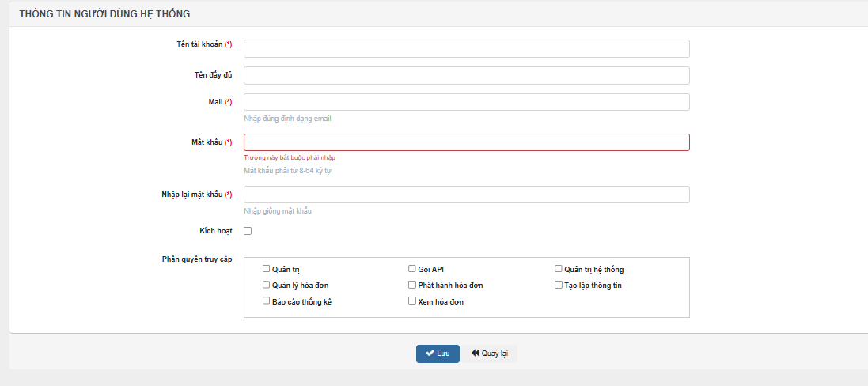Tick the Gọi API checkbox
The height and width of the screenshot is (386, 868).
412,269
